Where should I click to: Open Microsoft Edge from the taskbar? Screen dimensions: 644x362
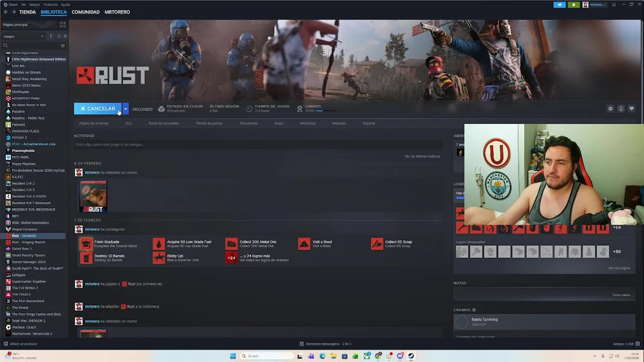(322, 356)
